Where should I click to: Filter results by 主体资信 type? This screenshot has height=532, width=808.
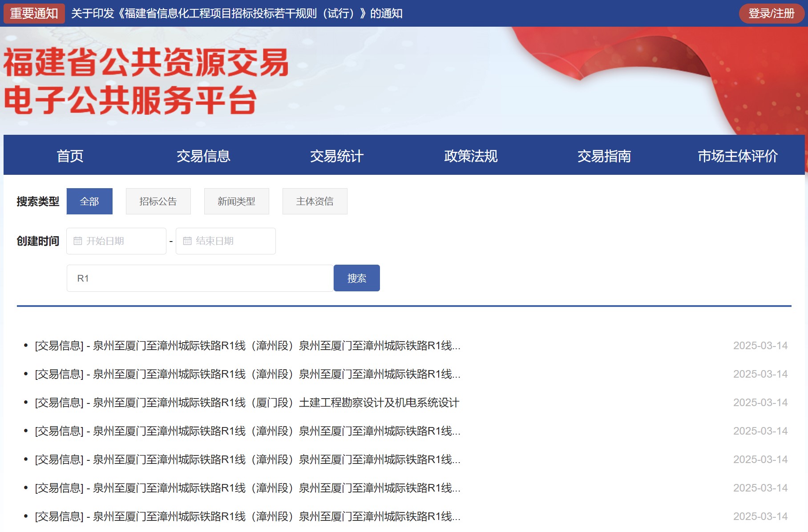click(315, 202)
